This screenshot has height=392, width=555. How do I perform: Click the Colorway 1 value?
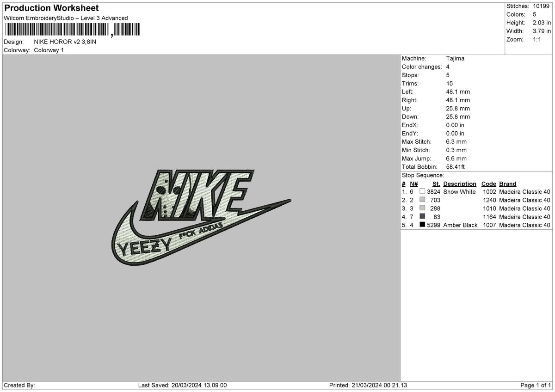pos(49,50)
